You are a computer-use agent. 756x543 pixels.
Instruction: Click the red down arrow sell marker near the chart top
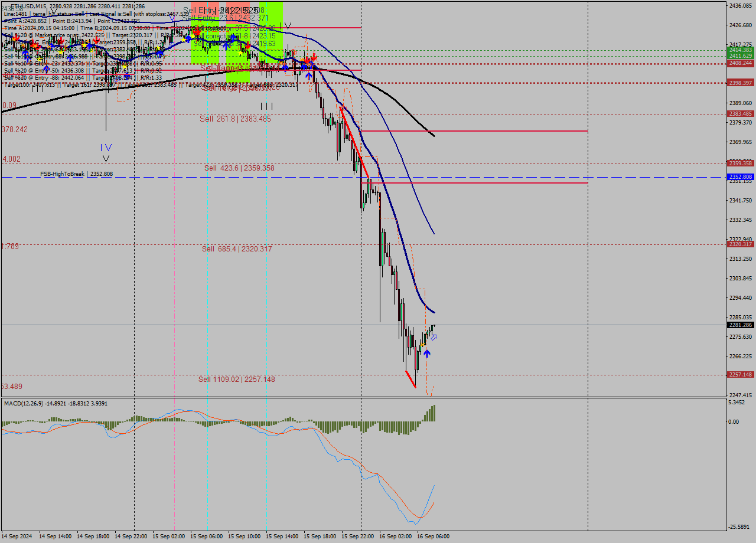point(314,58)
